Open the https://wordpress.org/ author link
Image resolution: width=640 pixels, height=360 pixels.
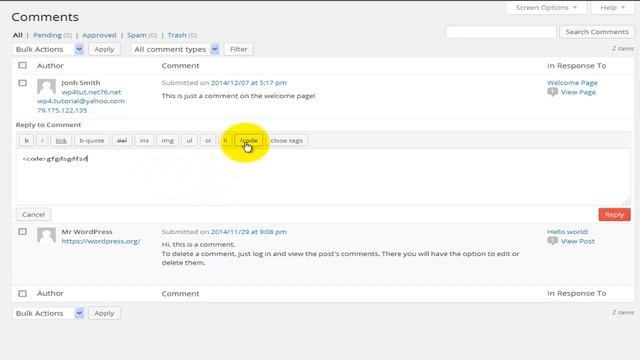(101, 241)
